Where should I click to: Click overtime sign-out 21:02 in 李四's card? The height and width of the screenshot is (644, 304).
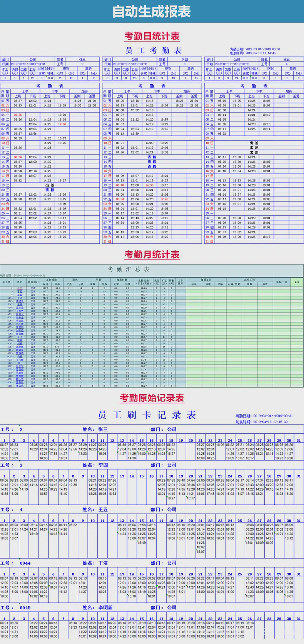pos(194,105)
